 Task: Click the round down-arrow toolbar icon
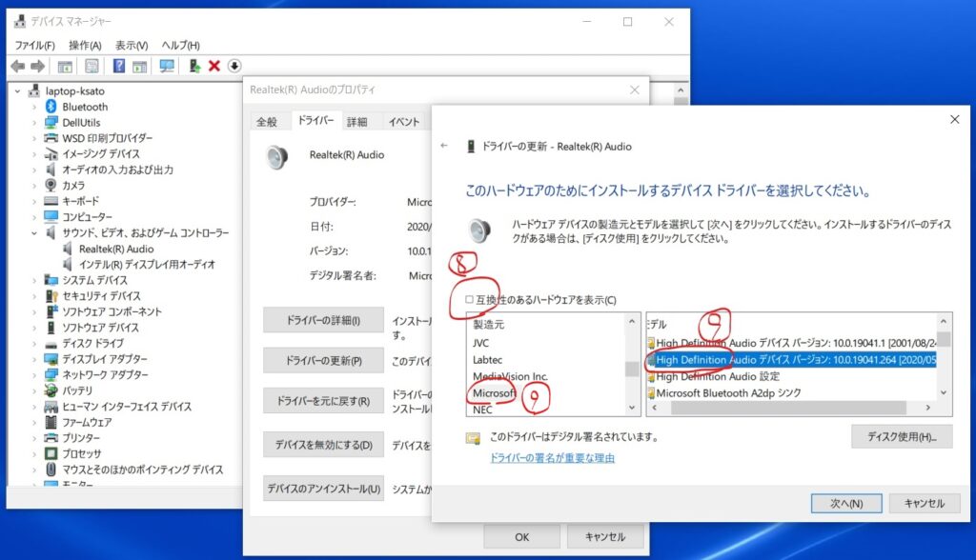[x=234, y=66]
